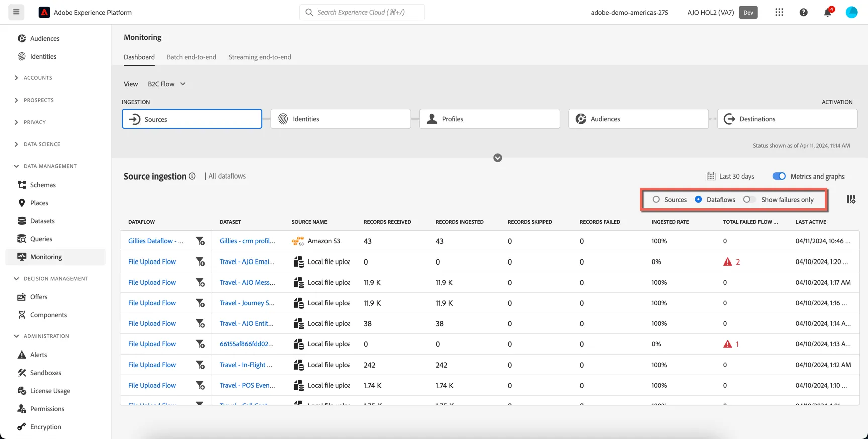Image resolution: width=868 pixels, height=439 pixels.
Task: Click the Dev sandbox badge
Action: click(748, 12)
